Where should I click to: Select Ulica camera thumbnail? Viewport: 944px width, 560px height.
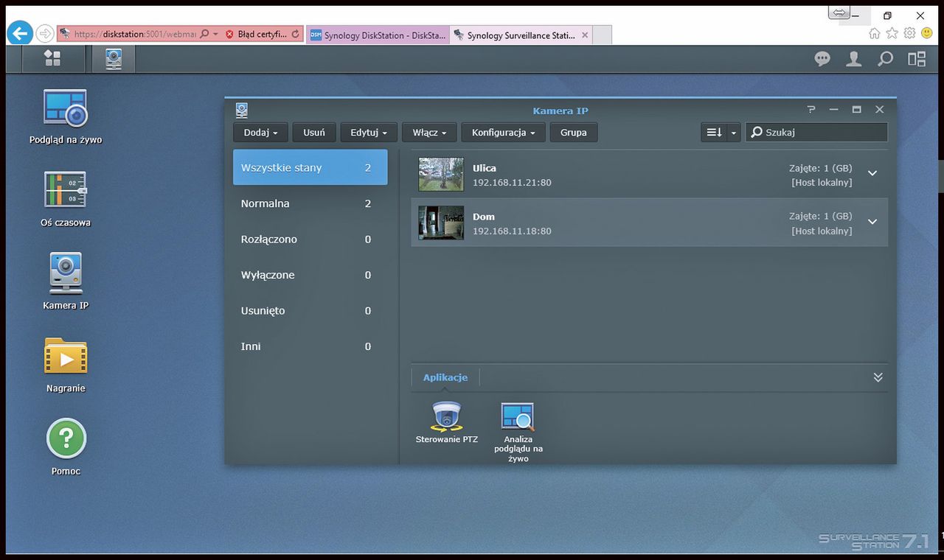coord(441,175)
